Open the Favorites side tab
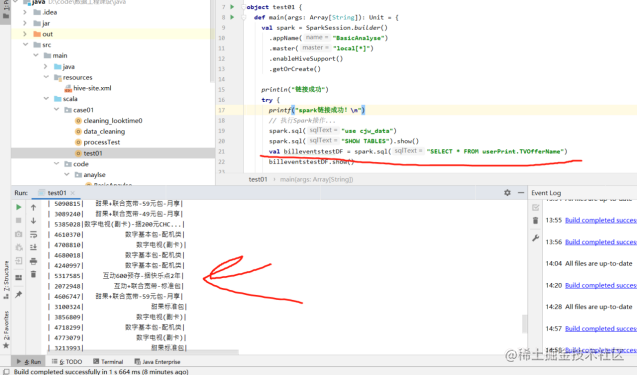Viewport: 637px width, 375px height. (6, 329)
